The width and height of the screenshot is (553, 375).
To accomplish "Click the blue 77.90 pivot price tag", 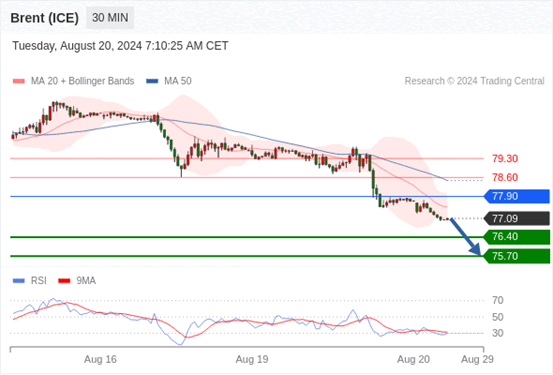I will pos(517,196).
